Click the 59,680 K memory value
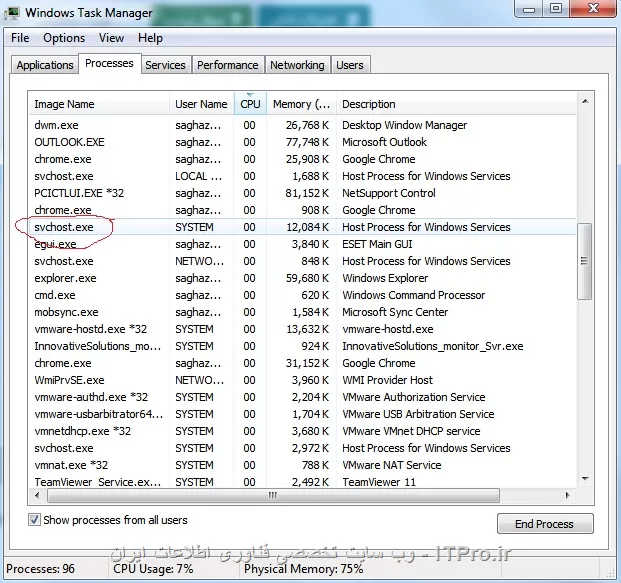The image size is (621, 583). (x=307, y=278)
